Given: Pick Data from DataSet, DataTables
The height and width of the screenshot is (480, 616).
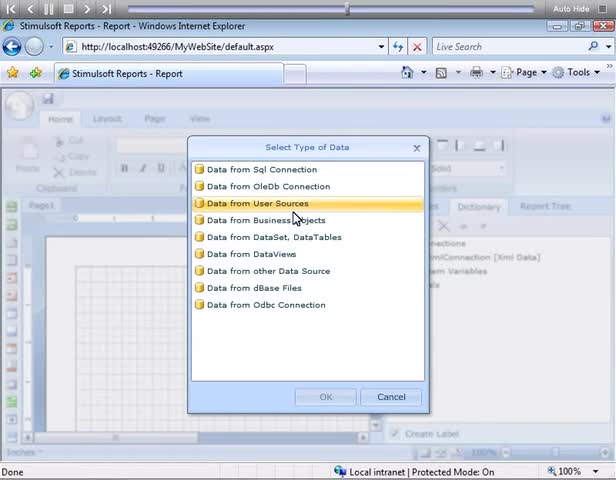Looking at the screenshot, I should [308, 237].
